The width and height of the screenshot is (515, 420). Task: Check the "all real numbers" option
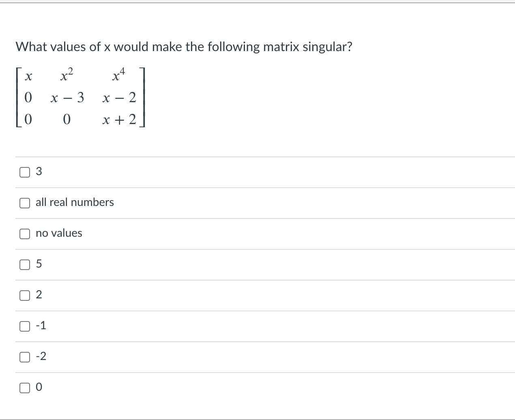pyautogui.click(x=24, y=203)
